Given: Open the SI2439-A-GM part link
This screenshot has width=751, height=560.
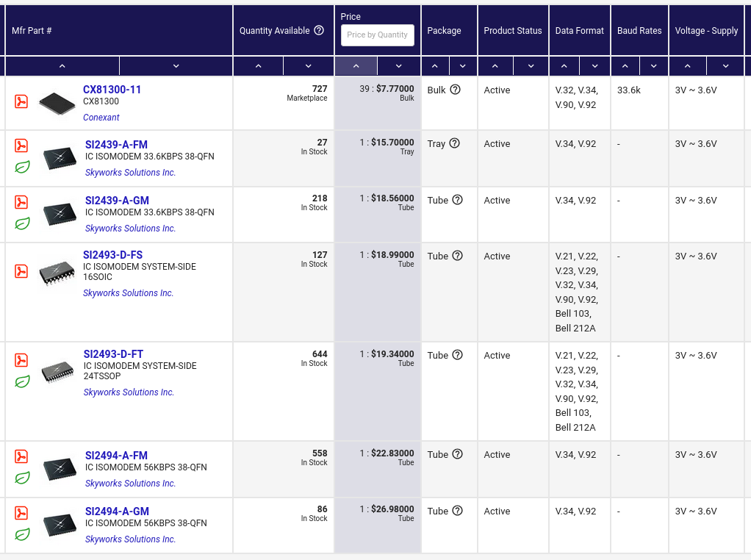Looking at the screenshot, I should [117, 201].
